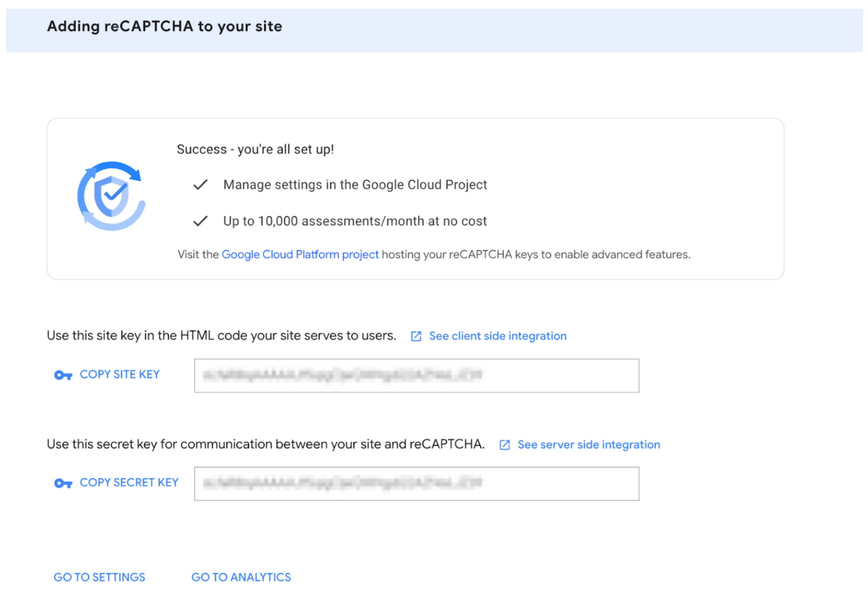Viewport: 868px width, 611px height.
Task: Click the Up to 10,000 assessments text
Action: click(x=355, y=221)
